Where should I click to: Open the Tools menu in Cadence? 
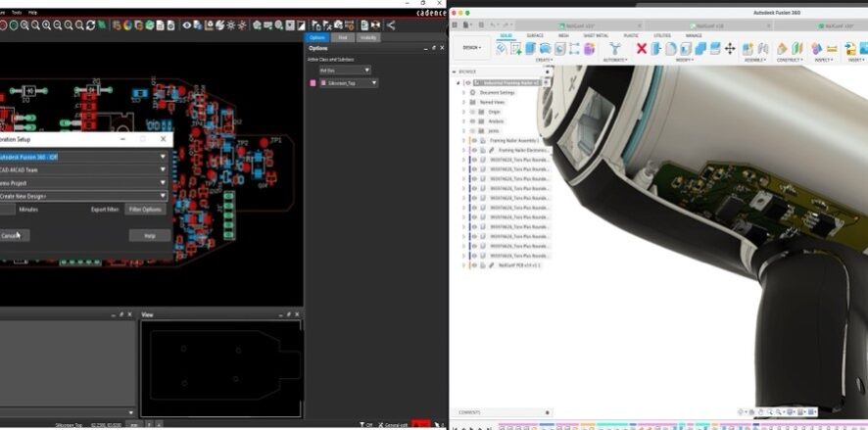tap(17, 12)
